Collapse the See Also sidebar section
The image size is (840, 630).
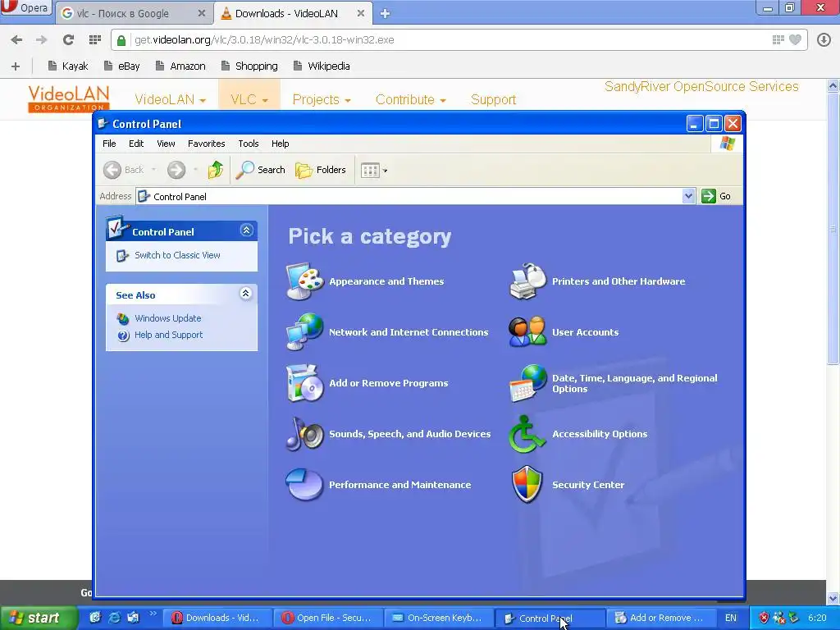click(245, 294)
